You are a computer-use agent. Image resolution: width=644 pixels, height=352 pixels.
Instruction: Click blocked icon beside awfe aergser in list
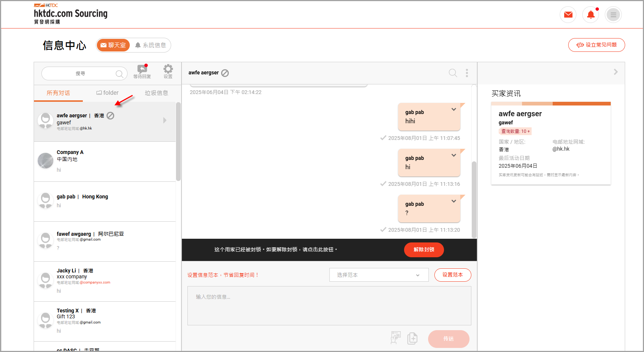point(111,115)
